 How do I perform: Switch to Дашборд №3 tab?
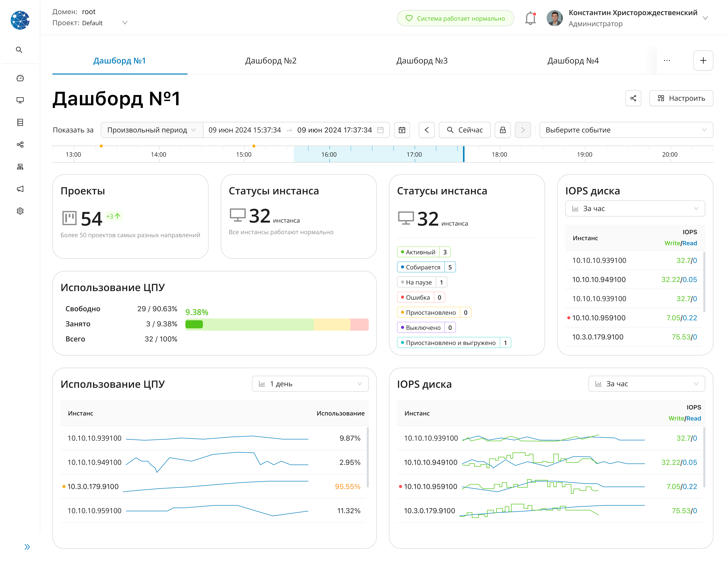point(422,61)
